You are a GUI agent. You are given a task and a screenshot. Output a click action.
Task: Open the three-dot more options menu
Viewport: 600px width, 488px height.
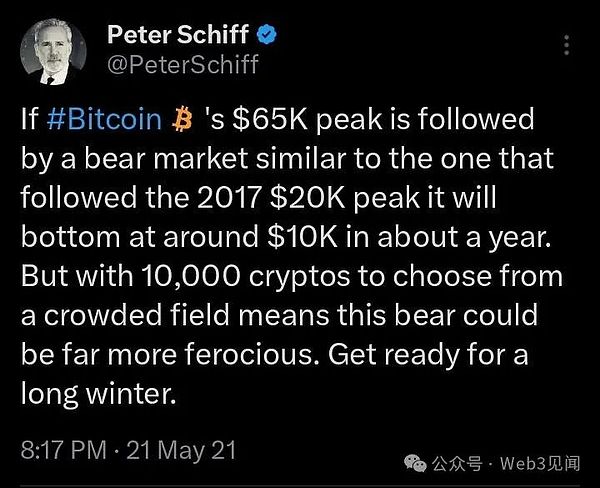567,45
